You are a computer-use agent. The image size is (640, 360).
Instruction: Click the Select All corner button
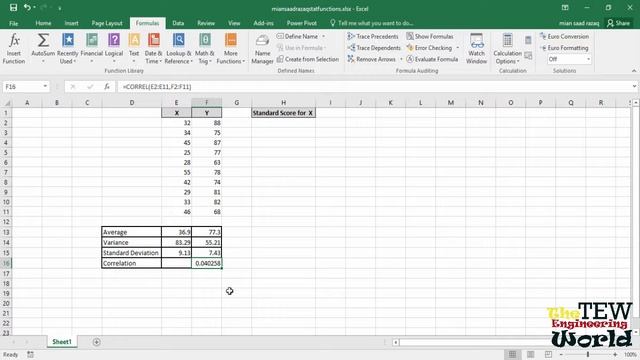(6, 102)
